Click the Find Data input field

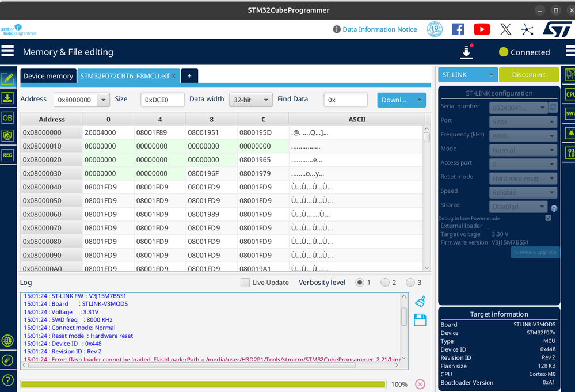(x=346, y=100)
